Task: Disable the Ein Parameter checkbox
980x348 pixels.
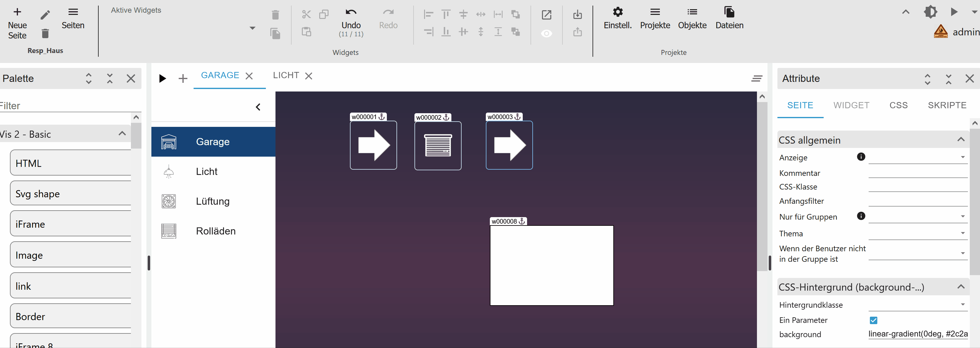Action: pyautogui.click(x=874, y=320)
